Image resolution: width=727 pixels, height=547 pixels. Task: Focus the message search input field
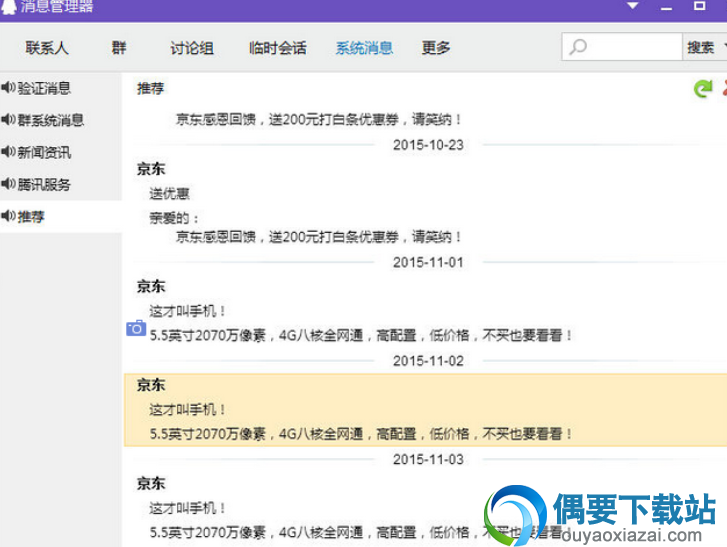[x=622, y=46]
